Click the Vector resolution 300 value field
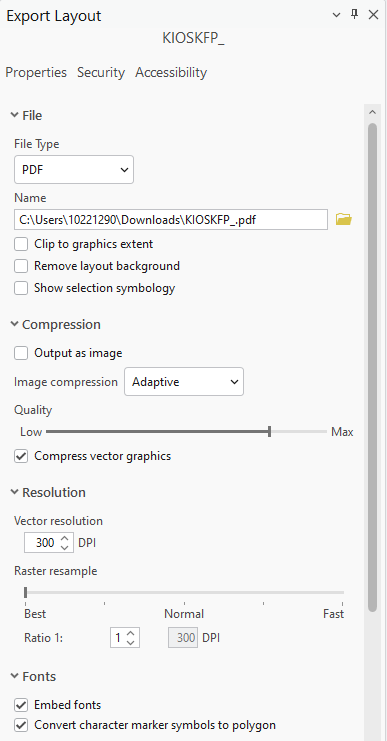387x741 pixels. pyautogui.click(x=43, y=543)
